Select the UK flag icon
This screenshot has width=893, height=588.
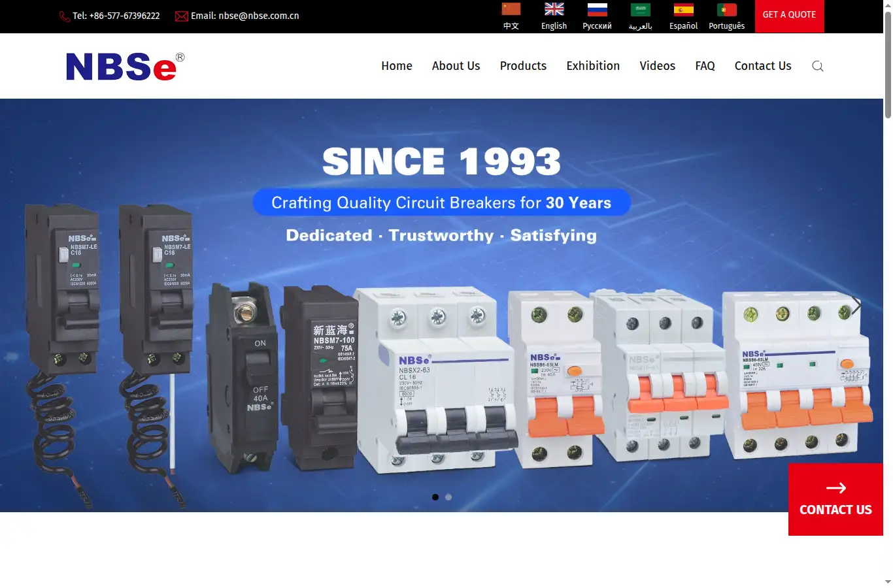click(x=554, y=9)
